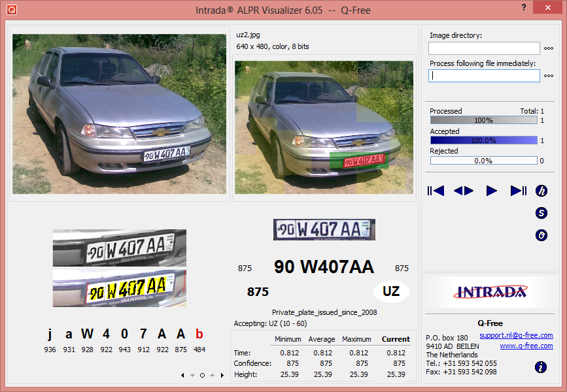Viewport: 567px width, 392px height.
Task: Open the info 'i' icon near contact details
Action: pos(541,367)
